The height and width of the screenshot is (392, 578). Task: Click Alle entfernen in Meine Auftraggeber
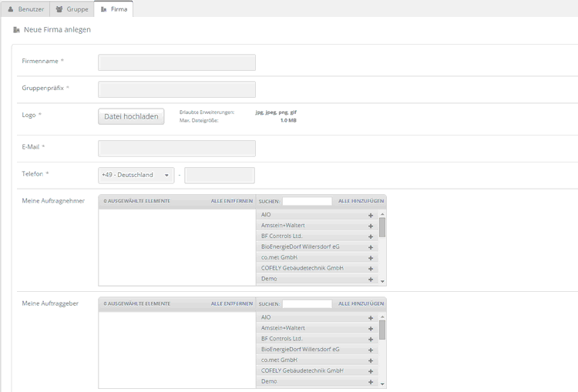click(x=232, y=304)
